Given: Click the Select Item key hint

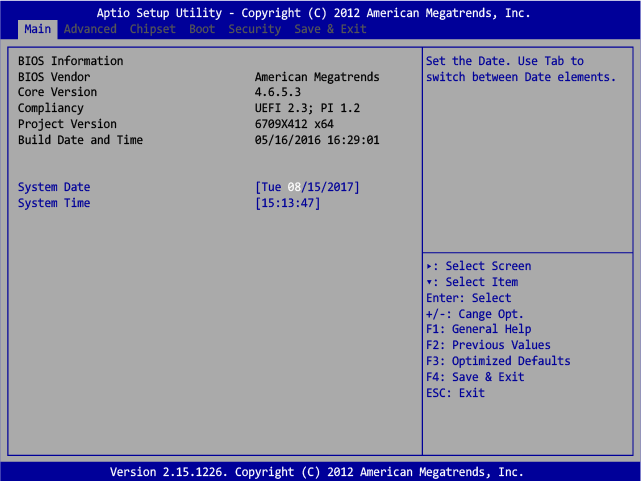Looking at the screenshot, I should [472, 282].
